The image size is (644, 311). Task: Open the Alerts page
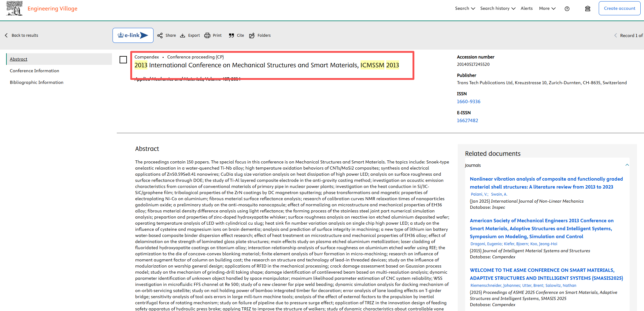[527, 9]
